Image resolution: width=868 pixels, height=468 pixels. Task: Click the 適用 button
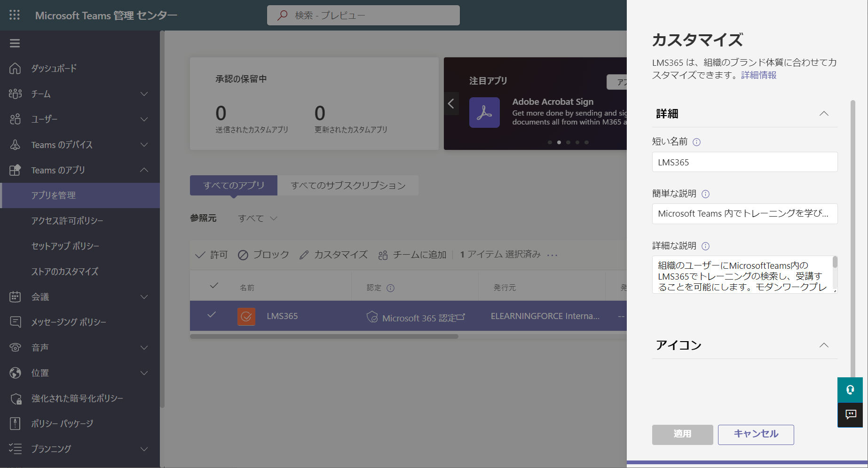pyautogui.click(x=682, y=434)
